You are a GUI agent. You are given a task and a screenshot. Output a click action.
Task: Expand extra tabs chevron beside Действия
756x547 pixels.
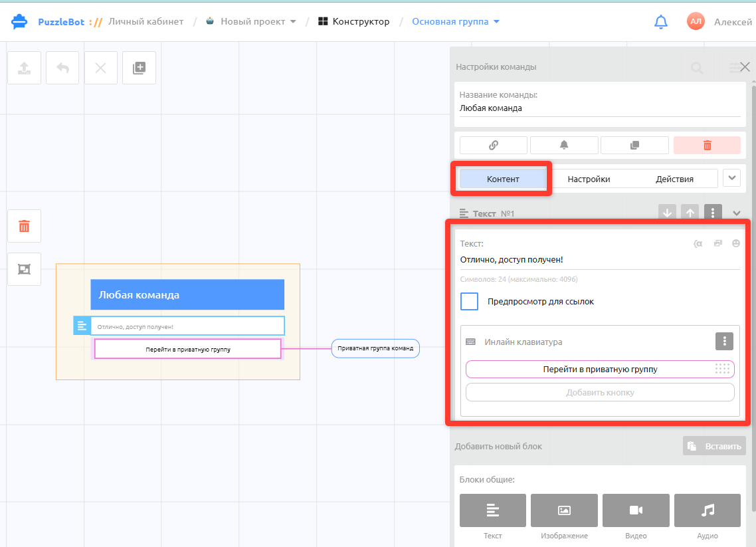click(x=732, y=178)
